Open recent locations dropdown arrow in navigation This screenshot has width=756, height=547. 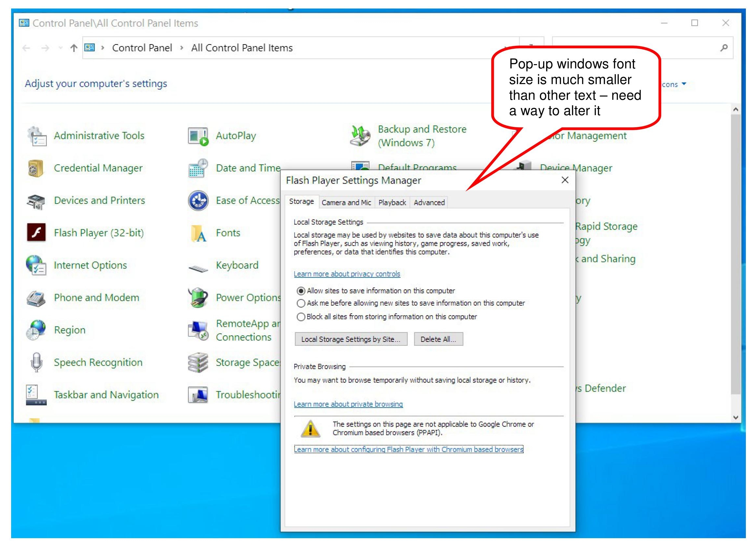pos(60,48)
